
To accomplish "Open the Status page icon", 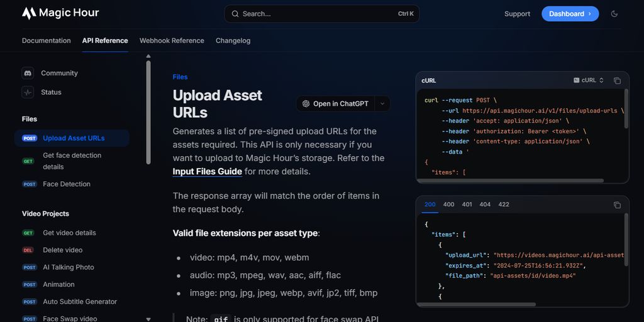I will pyautogui.click(x=28, y=92).
